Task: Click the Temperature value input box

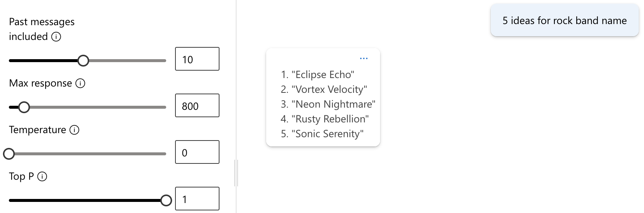Action: [x=197, y=152]
